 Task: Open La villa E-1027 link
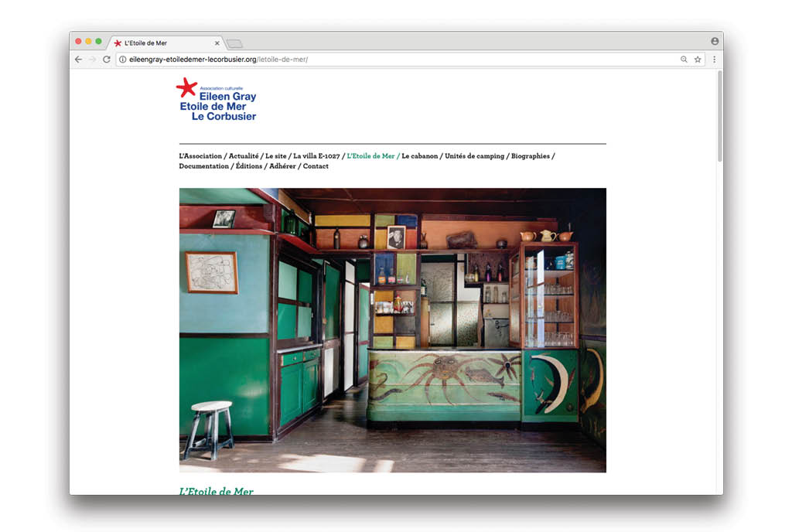(316, 156)
